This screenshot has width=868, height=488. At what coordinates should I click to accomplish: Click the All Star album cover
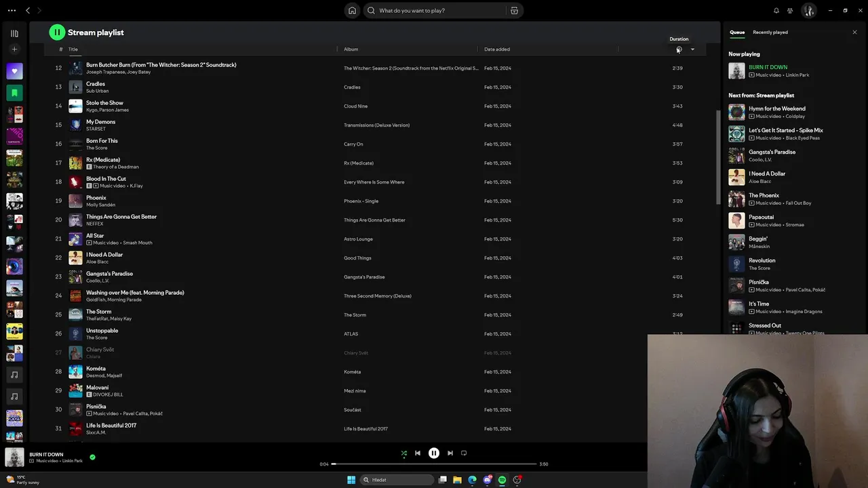75,239
